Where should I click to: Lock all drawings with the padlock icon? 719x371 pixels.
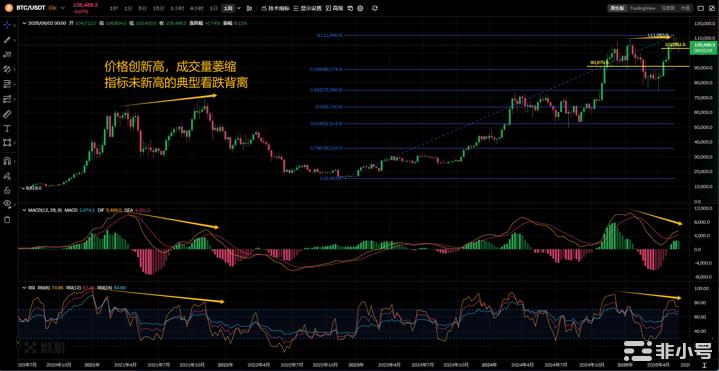click(x=7, y=190)
